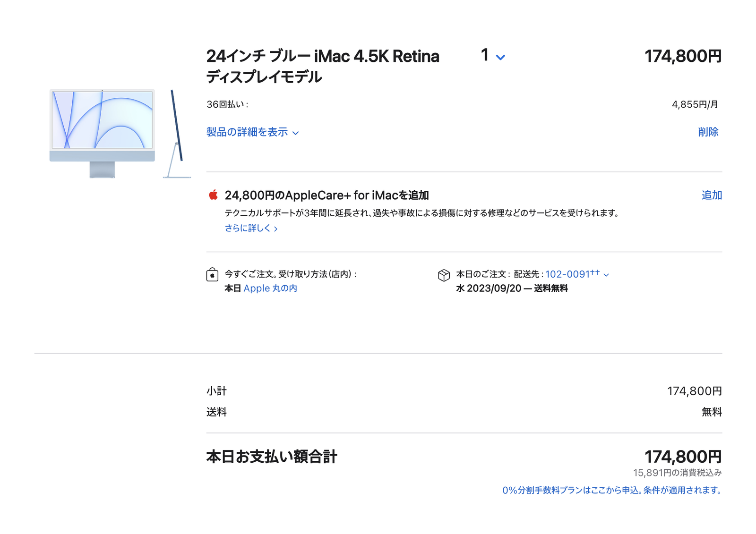Screen dimensions: 756x534
Task: Click the front-view iMac product image
Action: point(102,134)
